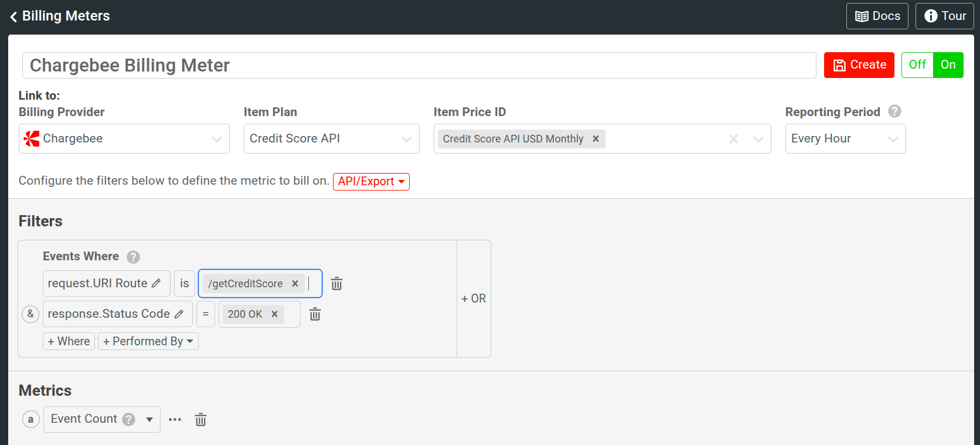Delete the response.Status Code filter row

click(315, 314)
